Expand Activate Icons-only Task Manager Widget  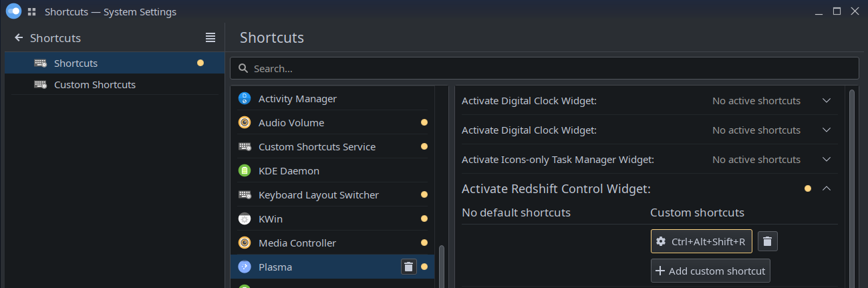tap(826, 160)
